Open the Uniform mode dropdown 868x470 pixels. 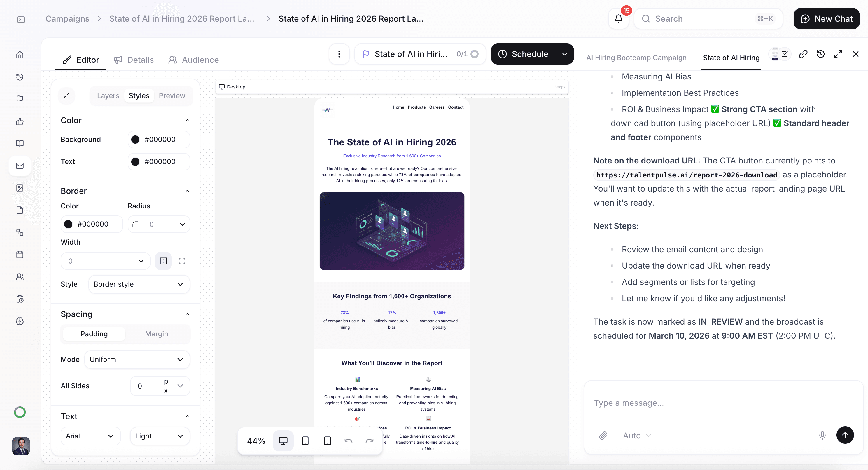tap(137, 359)
